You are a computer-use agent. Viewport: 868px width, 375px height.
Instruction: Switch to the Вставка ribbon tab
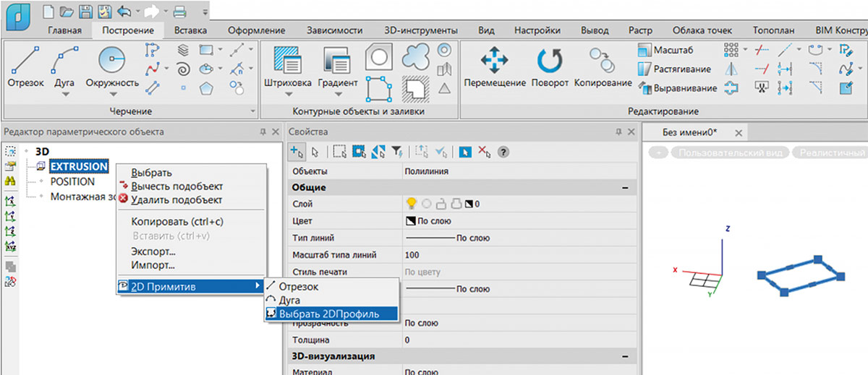click(x=190, y=30)
